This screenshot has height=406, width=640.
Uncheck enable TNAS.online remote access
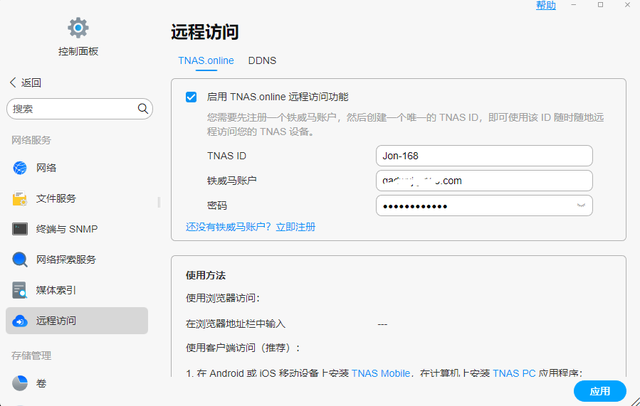coord(191,97)
